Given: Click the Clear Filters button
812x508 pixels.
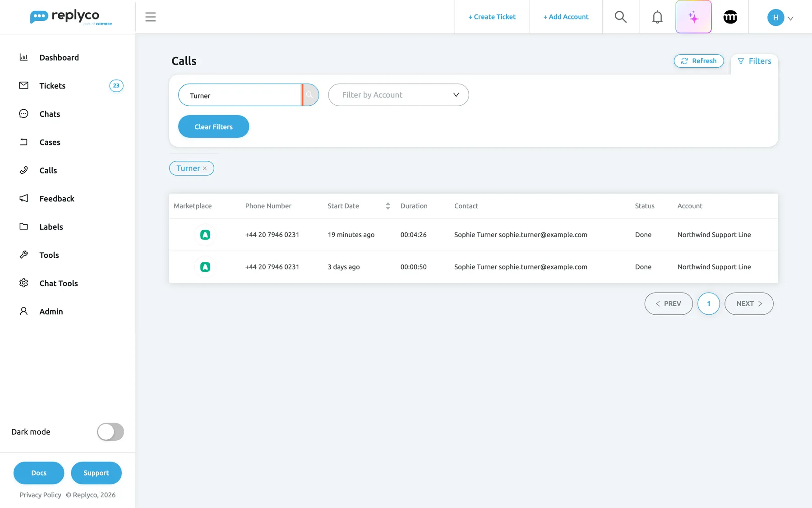Looking at the screenshot, I should [x=214, y=126].
